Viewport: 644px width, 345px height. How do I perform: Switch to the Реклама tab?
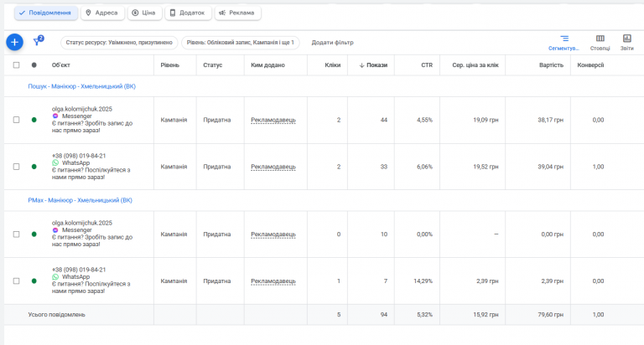237,13
